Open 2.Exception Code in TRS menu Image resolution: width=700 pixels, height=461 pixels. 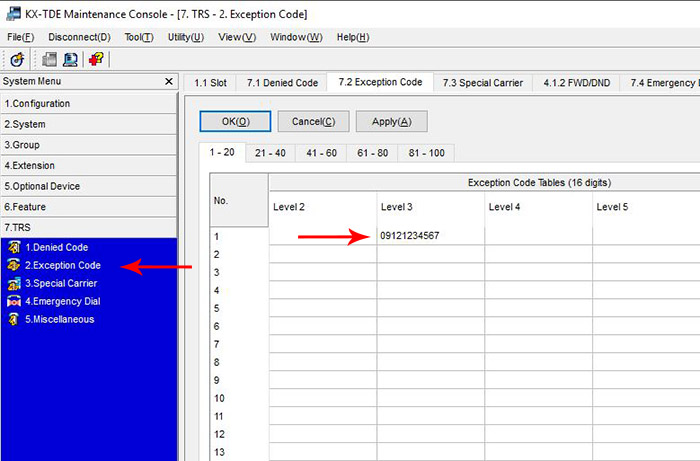pos(62,265)
